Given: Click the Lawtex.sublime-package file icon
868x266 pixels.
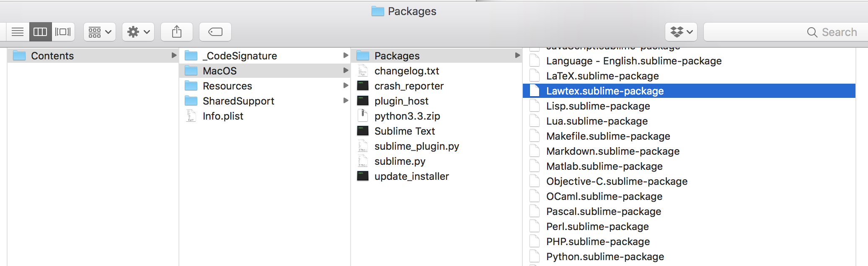Looking at the screenshot, I should coord(535,91).
